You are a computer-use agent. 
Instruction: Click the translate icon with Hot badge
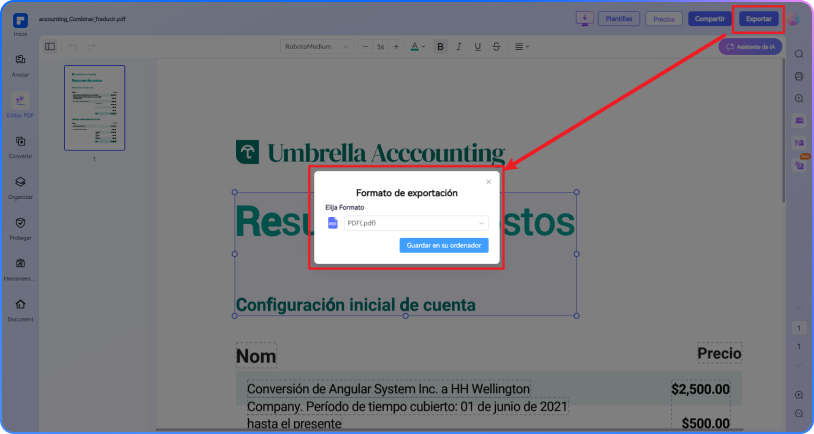[x=799, y=165]
